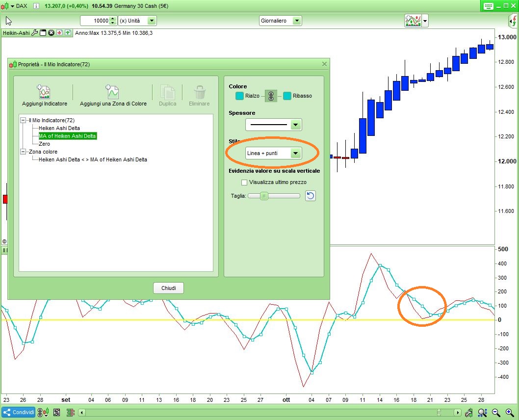Click the Aggiungi Indicatore icon
Image resolution: width=519 pixels, height=420 pixels.
[44, 92]
